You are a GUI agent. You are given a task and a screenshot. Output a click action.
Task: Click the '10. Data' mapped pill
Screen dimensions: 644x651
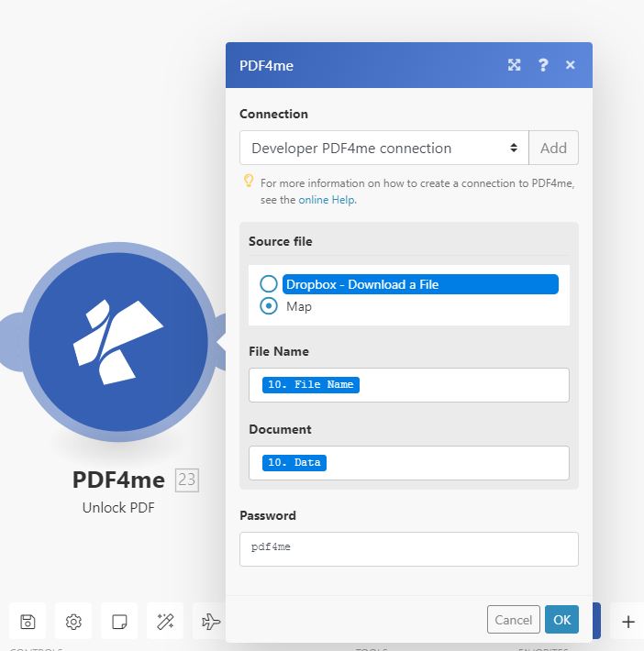pyautogui.click(x=294, y=462)
